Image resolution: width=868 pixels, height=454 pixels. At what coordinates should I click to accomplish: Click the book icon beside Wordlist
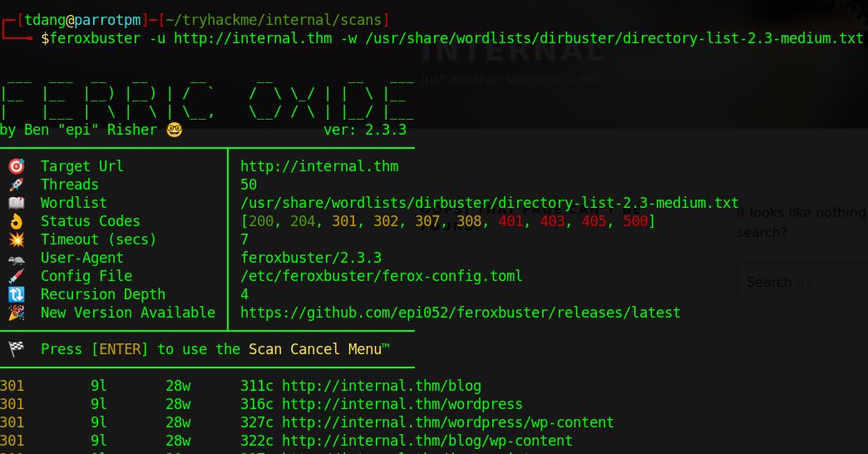pos(16,203)
